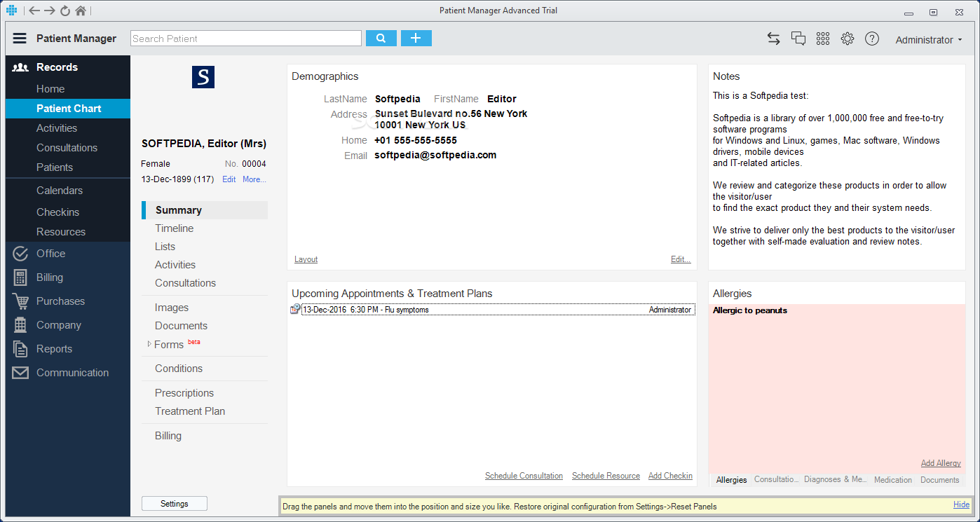Expand the Forms tree item
980x522 pixels.
(149, 344)
